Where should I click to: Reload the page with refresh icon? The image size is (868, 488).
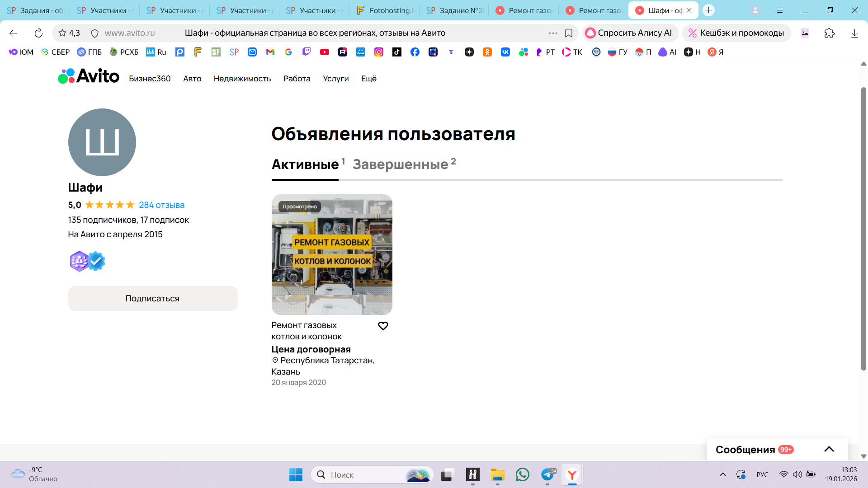(38, 33)
